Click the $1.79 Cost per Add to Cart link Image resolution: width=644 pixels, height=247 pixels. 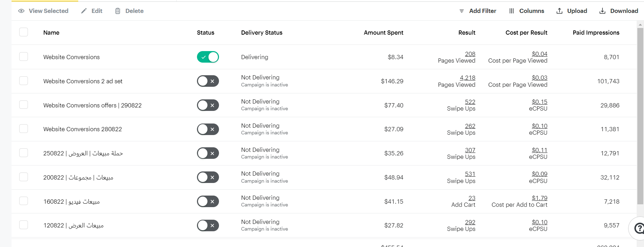pyautogui.click(x=539, y=198)
